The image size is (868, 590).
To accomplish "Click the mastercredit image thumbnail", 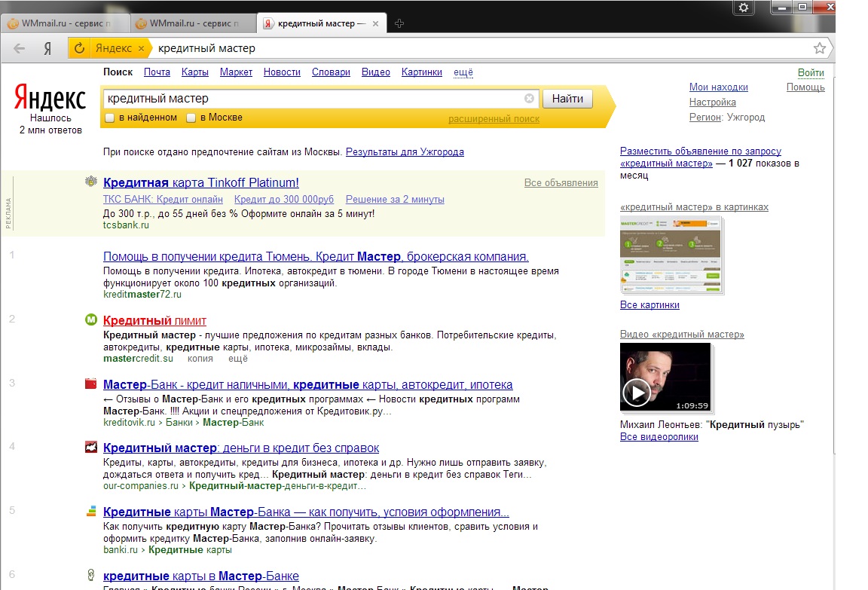I will (671, 255).
